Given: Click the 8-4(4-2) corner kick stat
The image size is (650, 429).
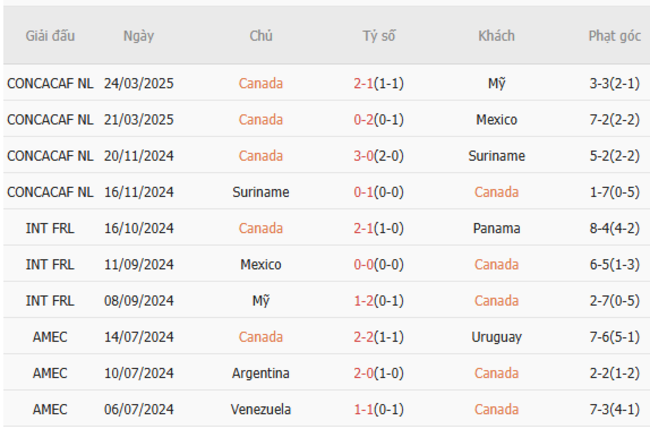Looking at the screenshot, I should click(x=614, y=228).
